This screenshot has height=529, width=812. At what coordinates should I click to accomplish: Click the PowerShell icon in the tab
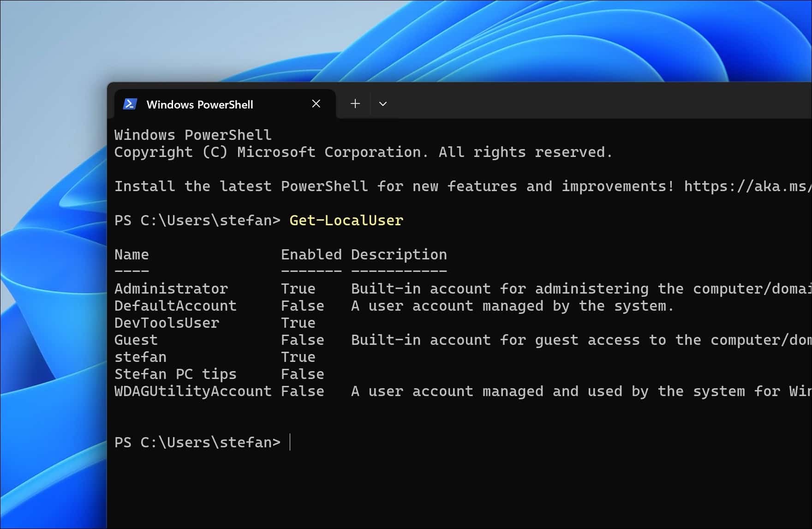pos(130,104)
